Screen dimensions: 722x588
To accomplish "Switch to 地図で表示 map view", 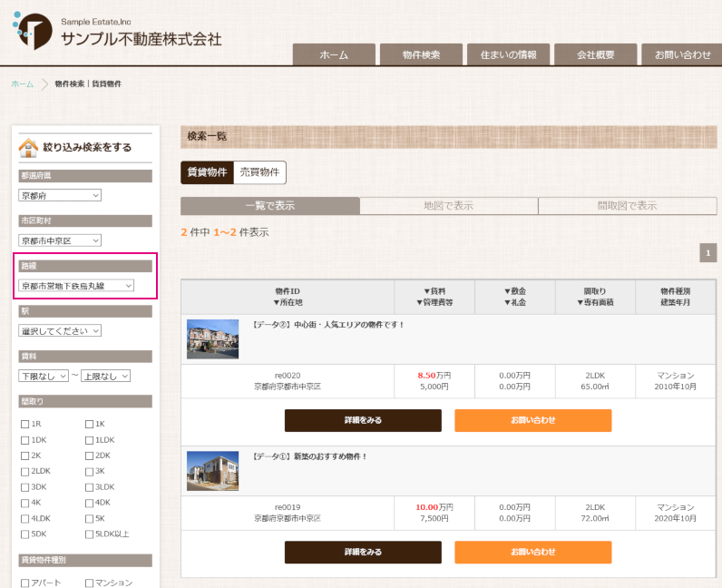I will click(x=448, y=205).
